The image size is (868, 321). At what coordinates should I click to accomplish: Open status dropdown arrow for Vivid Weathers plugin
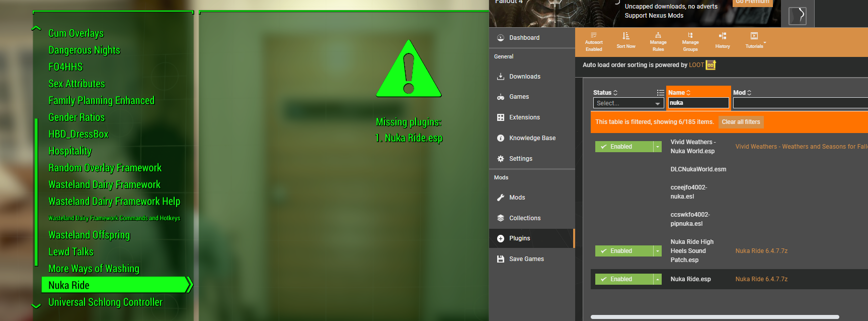point(657,147)
